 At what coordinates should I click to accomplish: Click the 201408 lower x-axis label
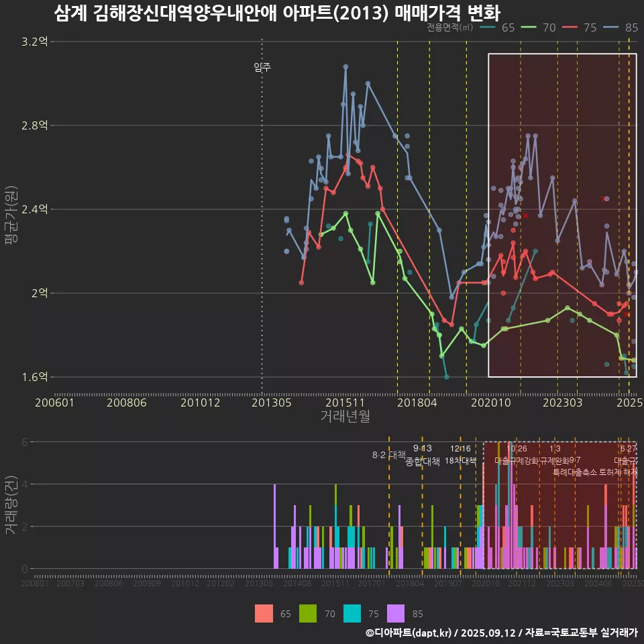pos(297,583)
